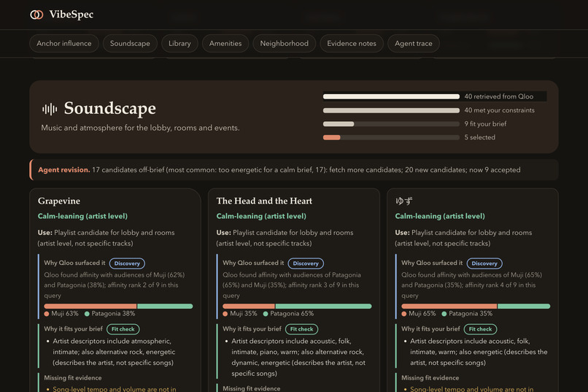Click Grapevine's Muji/Patagonia affinity bar
The width and height of the screenshot is (588, 392).
[x=118, y=306]
